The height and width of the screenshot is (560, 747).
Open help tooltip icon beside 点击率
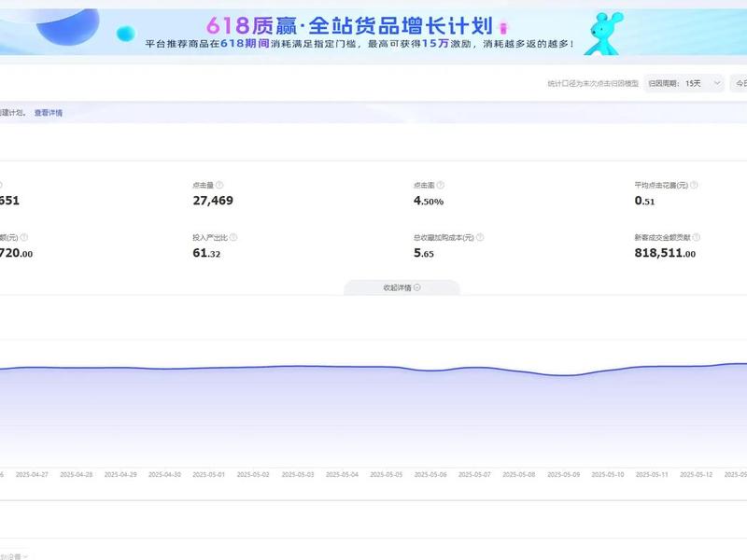pyautogui.click(x=440, y=185)
